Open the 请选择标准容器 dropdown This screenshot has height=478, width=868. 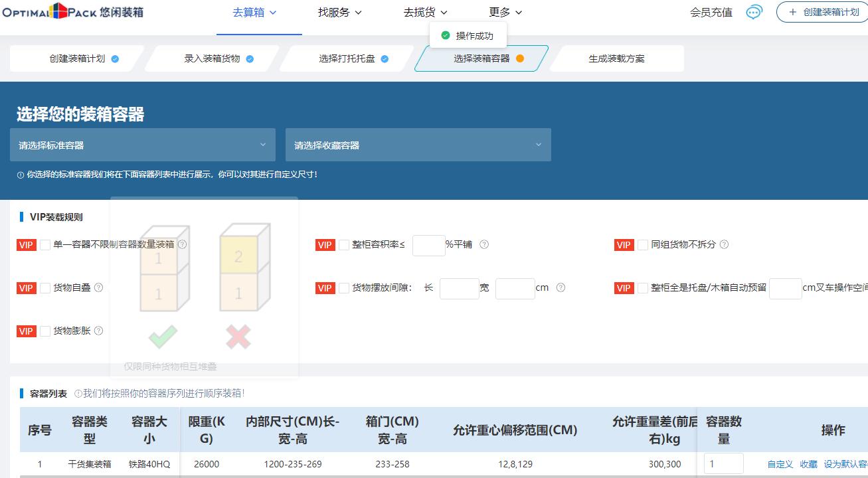pyautogui.click(x=142, y=145)
